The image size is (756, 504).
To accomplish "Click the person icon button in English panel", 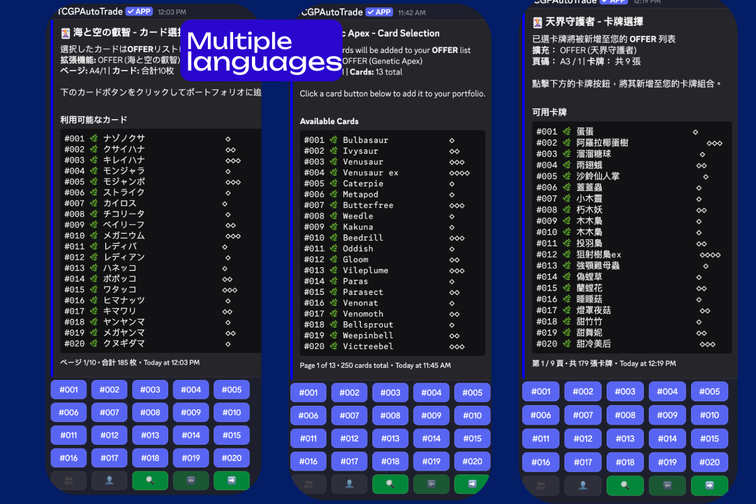I will pyautogui.click(x=349, y=484).
